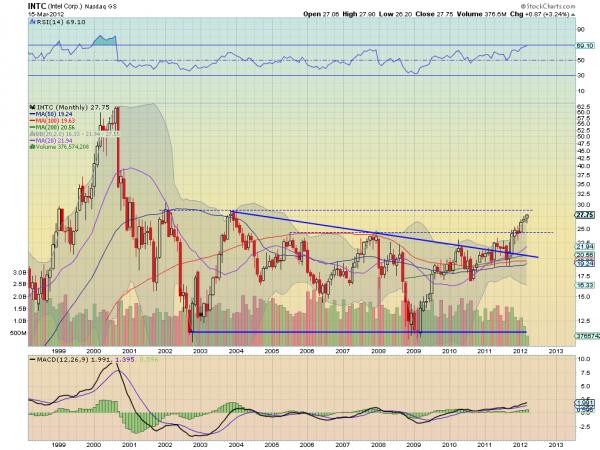Click the 16.33 lower band price tag
Screen dimensions: 600x450
585,285
